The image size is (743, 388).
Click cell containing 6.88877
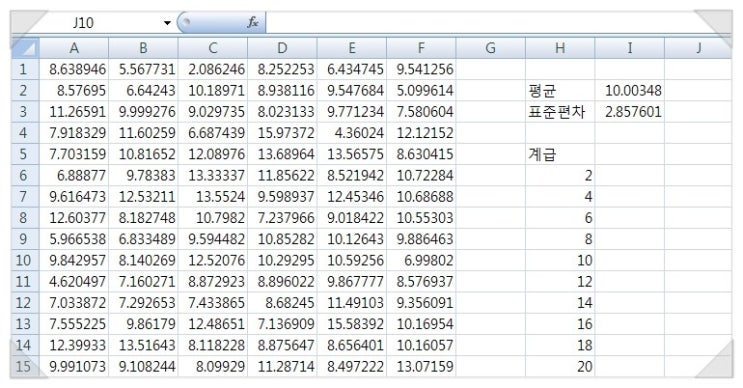[74, 175]
